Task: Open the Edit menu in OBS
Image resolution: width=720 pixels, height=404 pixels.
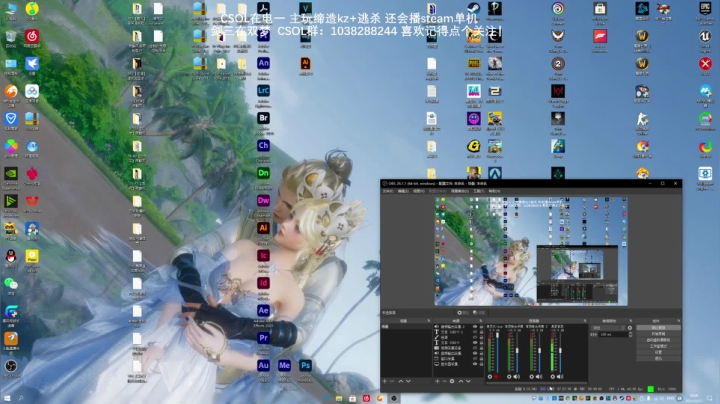Action: pos(403,191)
